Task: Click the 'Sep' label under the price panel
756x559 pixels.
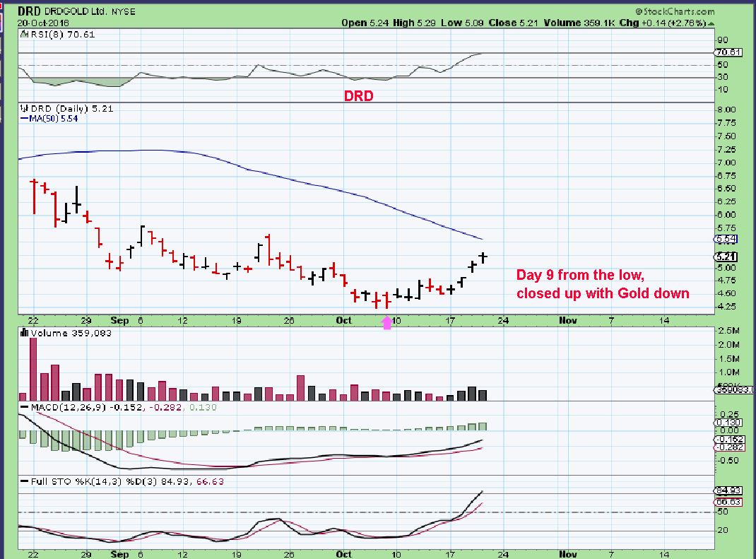Action: [119, 320]
